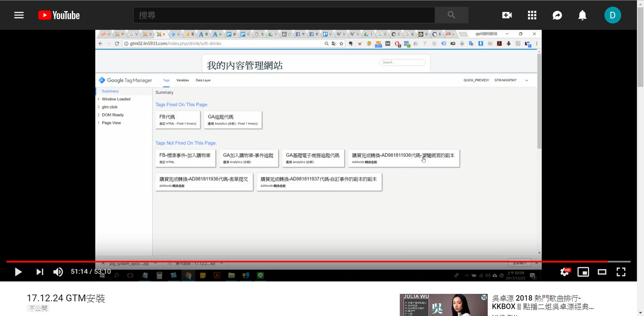Viewport: 644px width, 316px height.
Task: Open video quality settings gear
Action: tap(565, 272)
